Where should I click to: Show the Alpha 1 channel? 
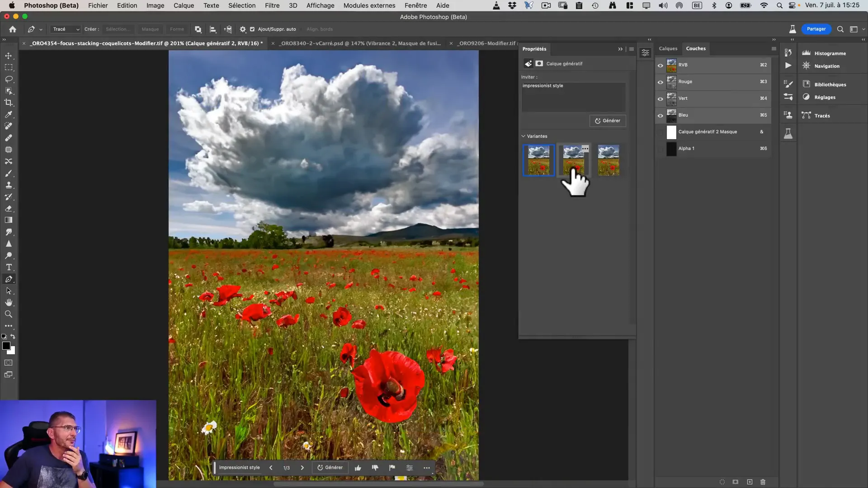[x=660, y=149]
